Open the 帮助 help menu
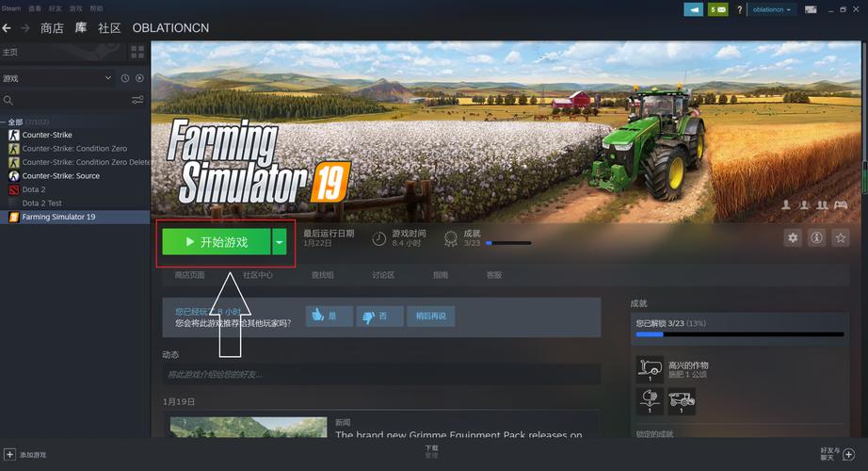This screenshot has width=868, height=471. 96,8
